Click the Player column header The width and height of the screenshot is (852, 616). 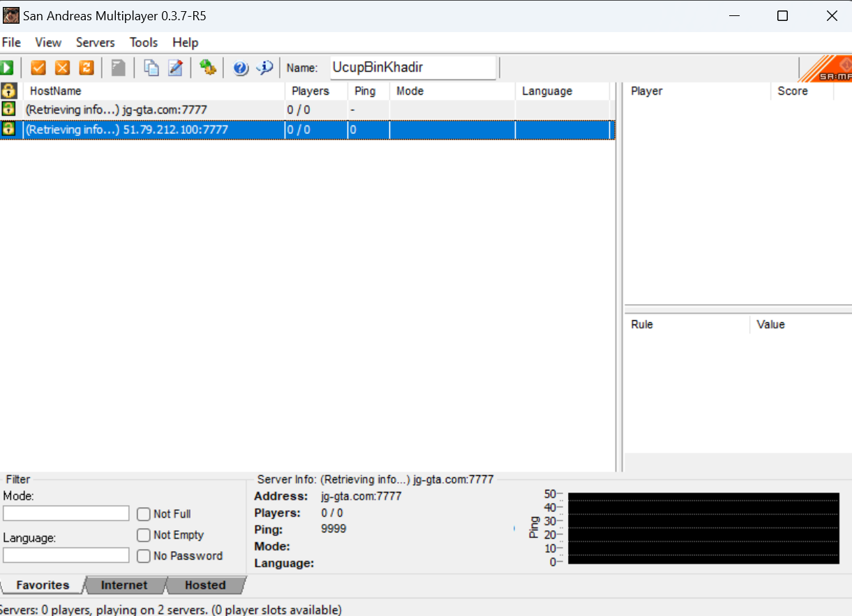click(698, 91)
